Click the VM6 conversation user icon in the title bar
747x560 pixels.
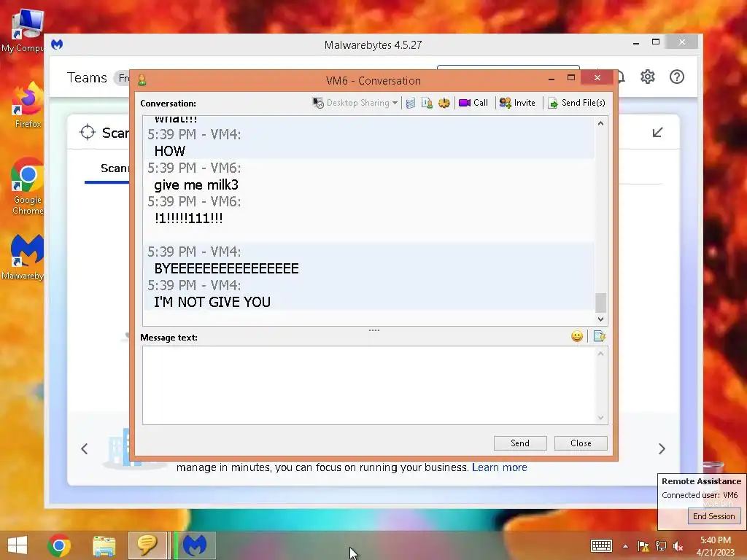click(x=142, y=80)
